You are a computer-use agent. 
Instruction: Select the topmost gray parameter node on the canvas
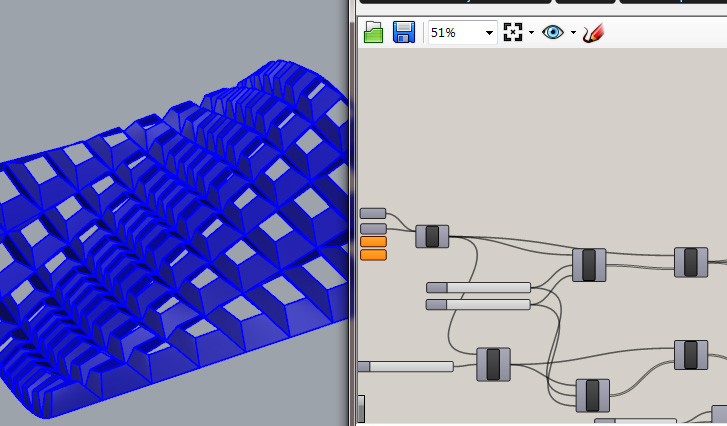tap(373, 213)
